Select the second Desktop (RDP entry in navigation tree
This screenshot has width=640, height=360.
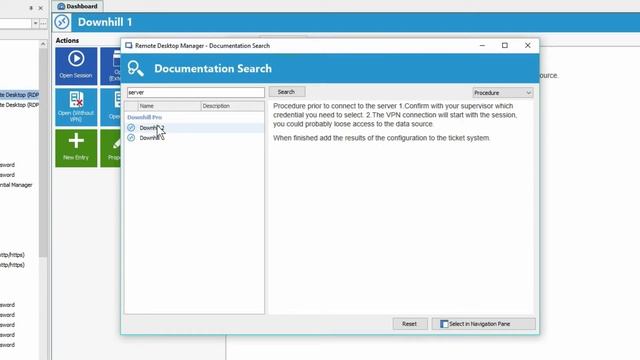pyautogui.click(x=19, y=105)
